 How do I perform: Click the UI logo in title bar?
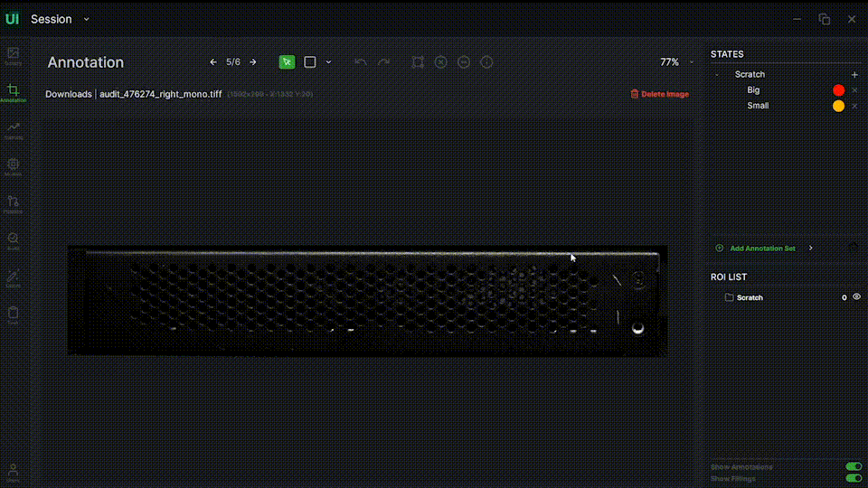[x=12, y=19]
